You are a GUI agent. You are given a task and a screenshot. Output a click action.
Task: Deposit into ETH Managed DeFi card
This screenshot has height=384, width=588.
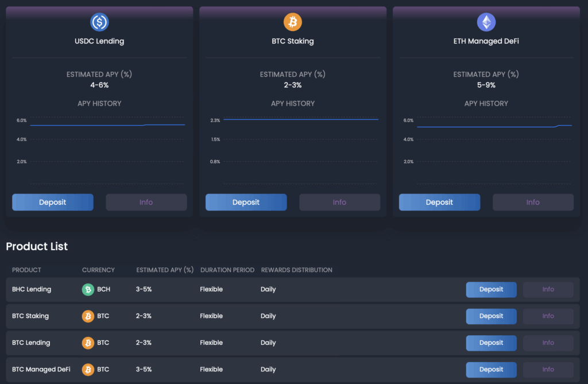[439, 202]
